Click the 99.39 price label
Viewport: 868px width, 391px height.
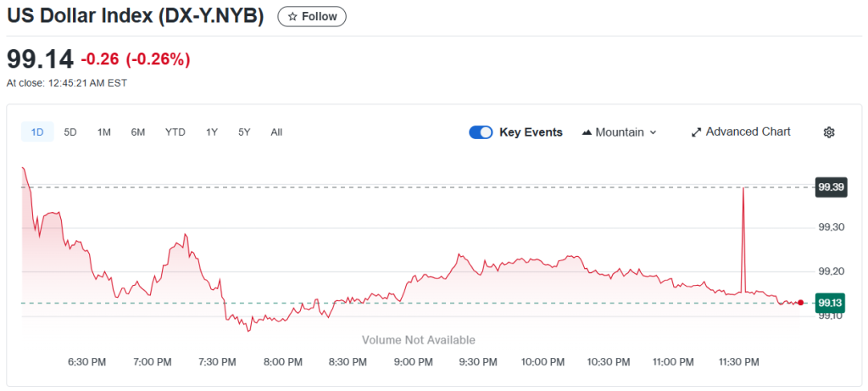coord(832,187)
